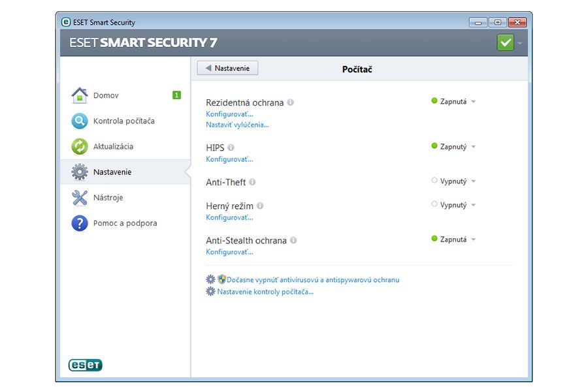Click the Počítač page heading
This screenshot has width=588, height=391.
[357, 69]
